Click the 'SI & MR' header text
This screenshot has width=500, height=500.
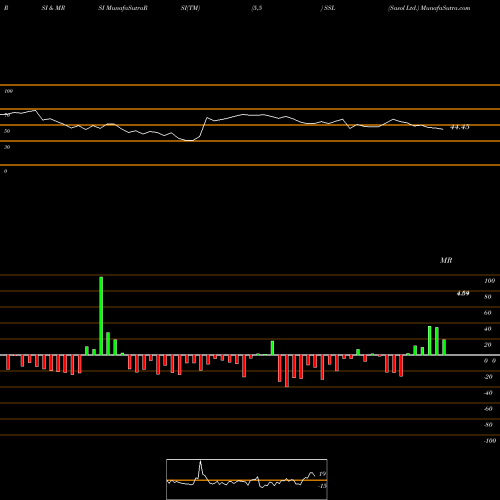coord(53,8)
